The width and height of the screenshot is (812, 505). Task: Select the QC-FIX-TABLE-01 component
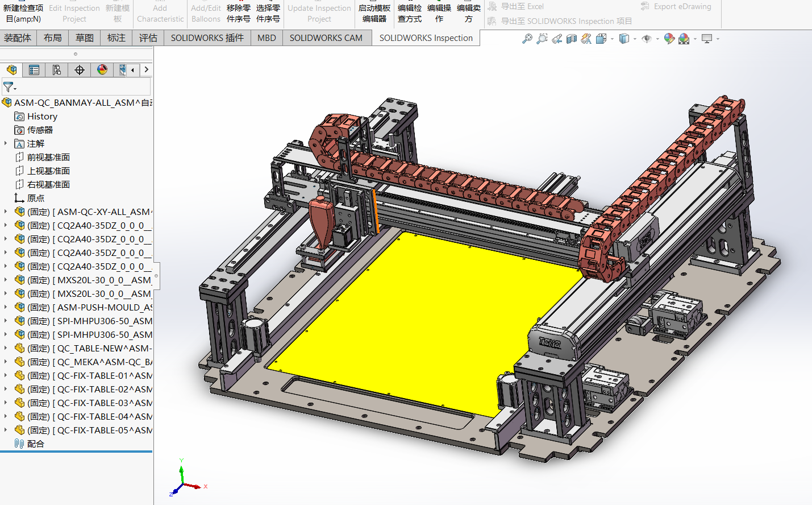click(84, 376)
